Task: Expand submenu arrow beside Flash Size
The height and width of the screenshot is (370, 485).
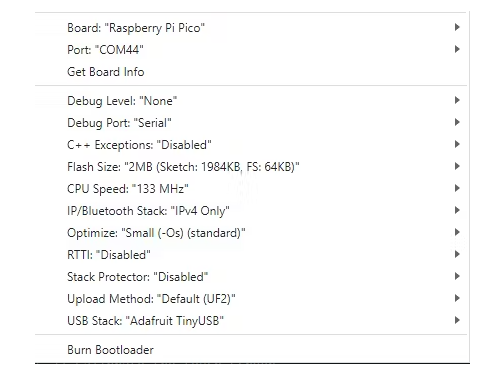Action: (x=457, y=166)
